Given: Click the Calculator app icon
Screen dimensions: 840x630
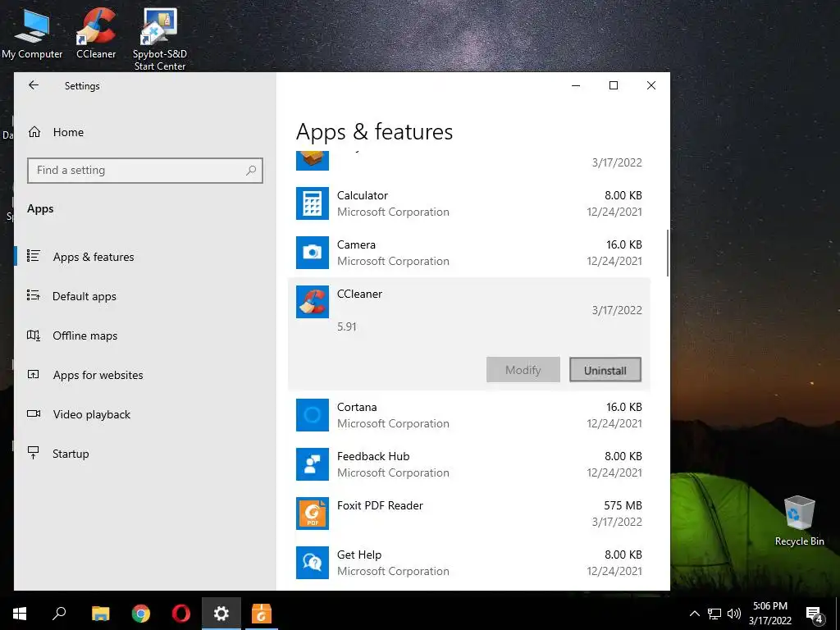Looking at the screenshot, I should [313, 203].
